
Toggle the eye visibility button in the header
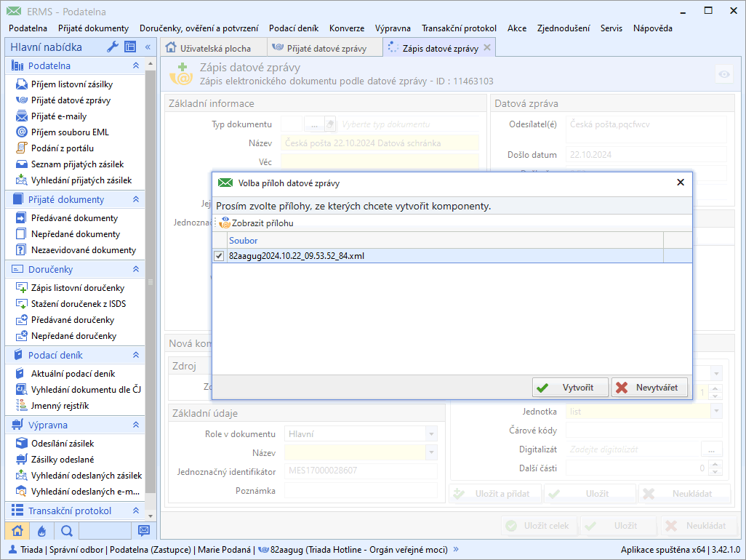(723, 74)
